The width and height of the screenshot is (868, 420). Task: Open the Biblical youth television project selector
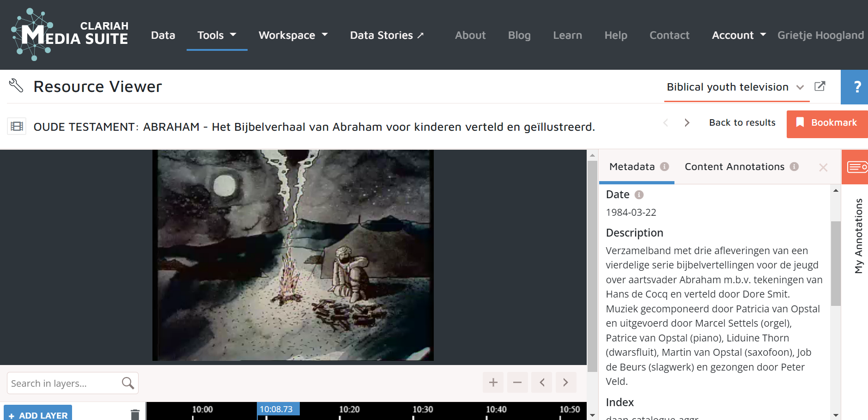735,87
